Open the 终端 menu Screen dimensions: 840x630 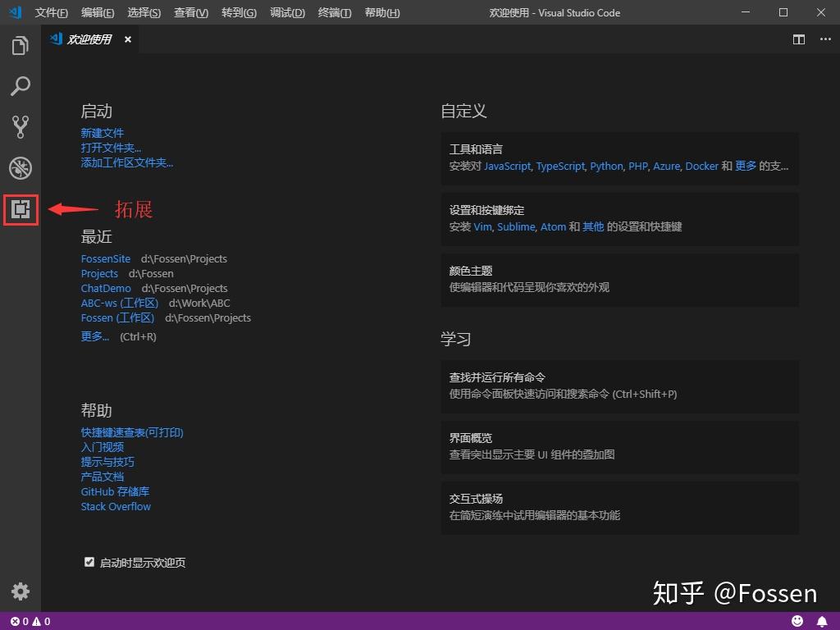click(x=334, y=12)
